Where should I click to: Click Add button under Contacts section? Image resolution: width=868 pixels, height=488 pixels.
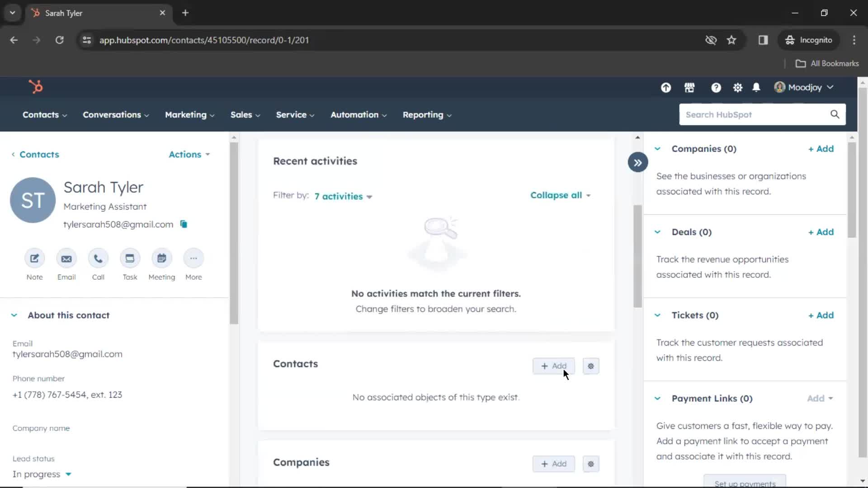pos(553,365)
